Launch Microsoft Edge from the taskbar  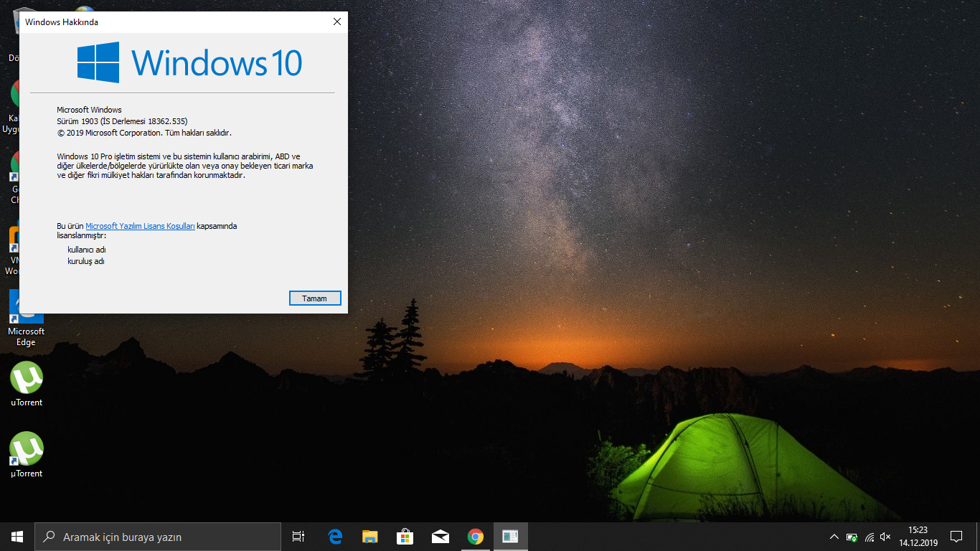pyautogui.click(x=335, y=537)
